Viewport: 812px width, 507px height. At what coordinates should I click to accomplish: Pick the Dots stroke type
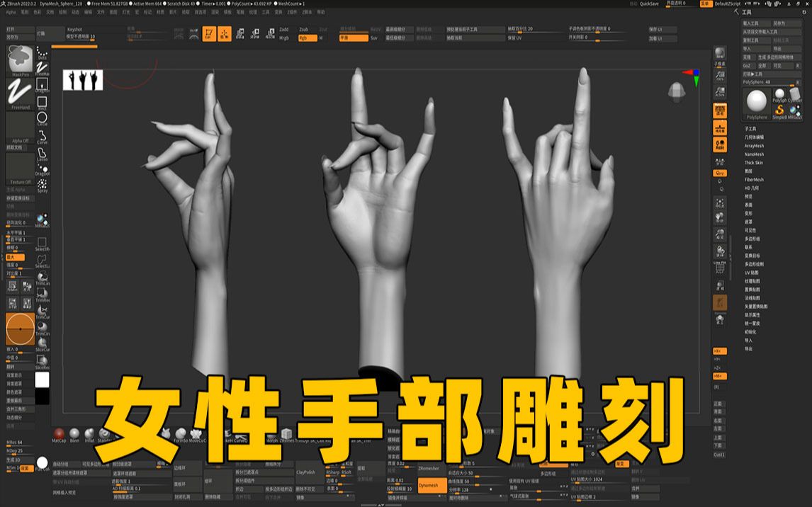[42, 53]
